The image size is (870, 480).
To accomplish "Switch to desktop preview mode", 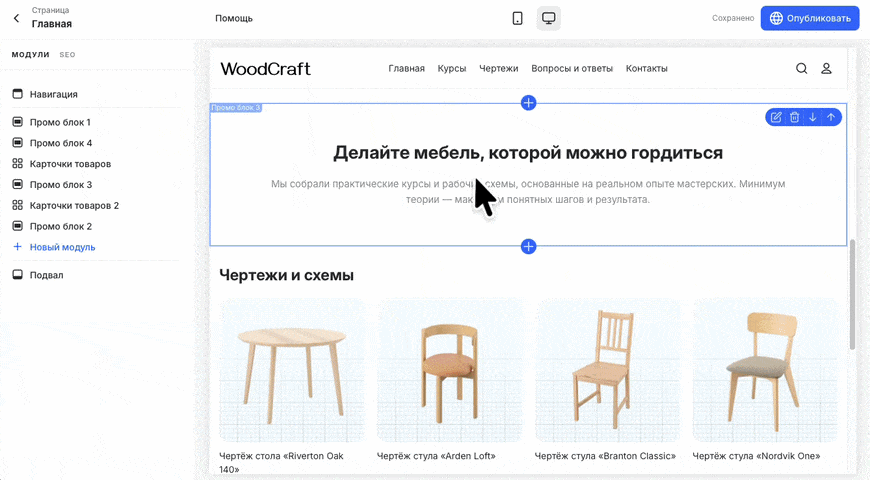I will pyautogui.click(x=548, y=18).
